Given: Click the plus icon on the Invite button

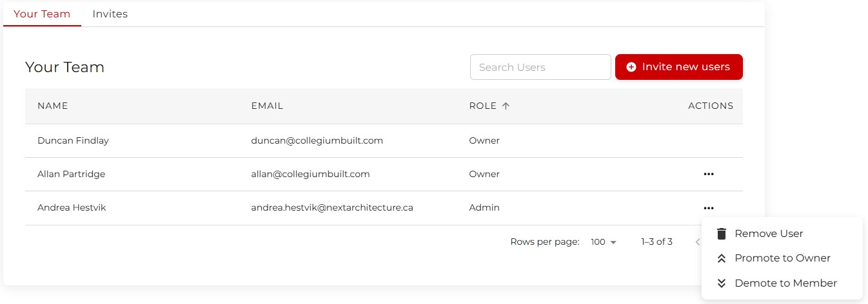Looking at the screenshot, I should pos(631,67).
